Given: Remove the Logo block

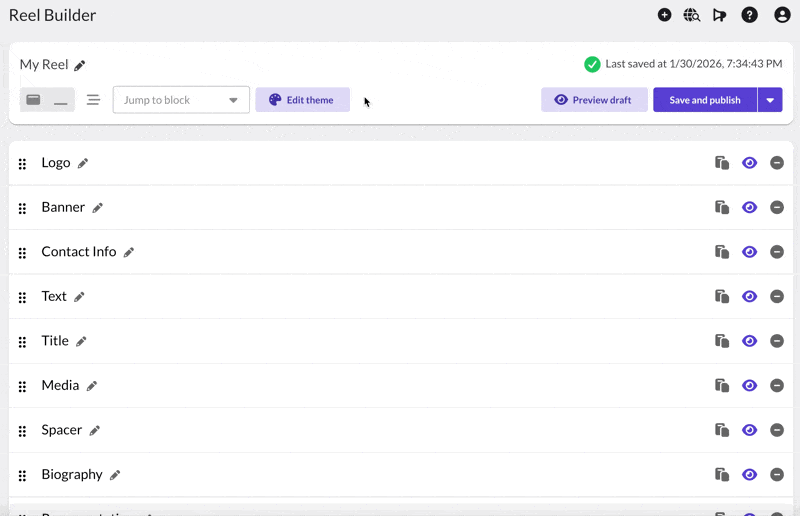Looking at the screenshot, I should coord(777,163).
